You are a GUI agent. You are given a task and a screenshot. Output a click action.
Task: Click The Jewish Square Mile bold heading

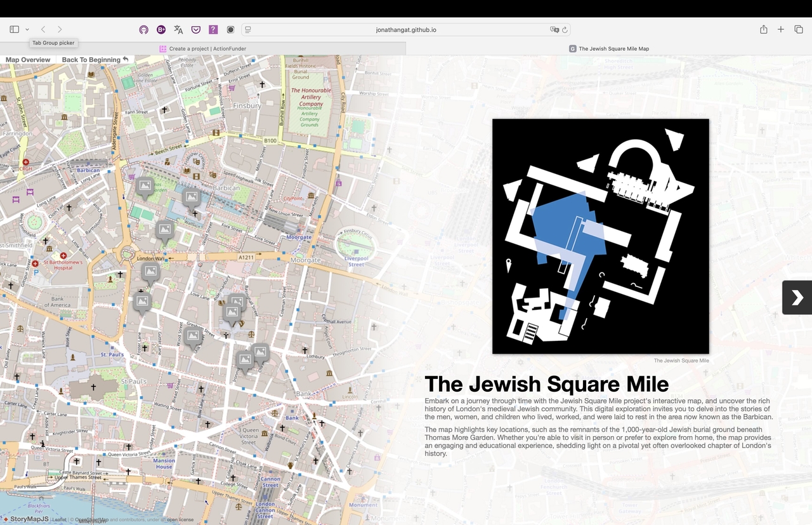(x=546, y=384)
